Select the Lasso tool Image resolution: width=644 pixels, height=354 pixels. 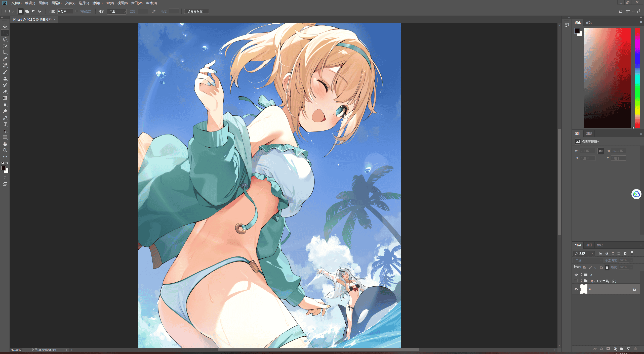(5, 39)
